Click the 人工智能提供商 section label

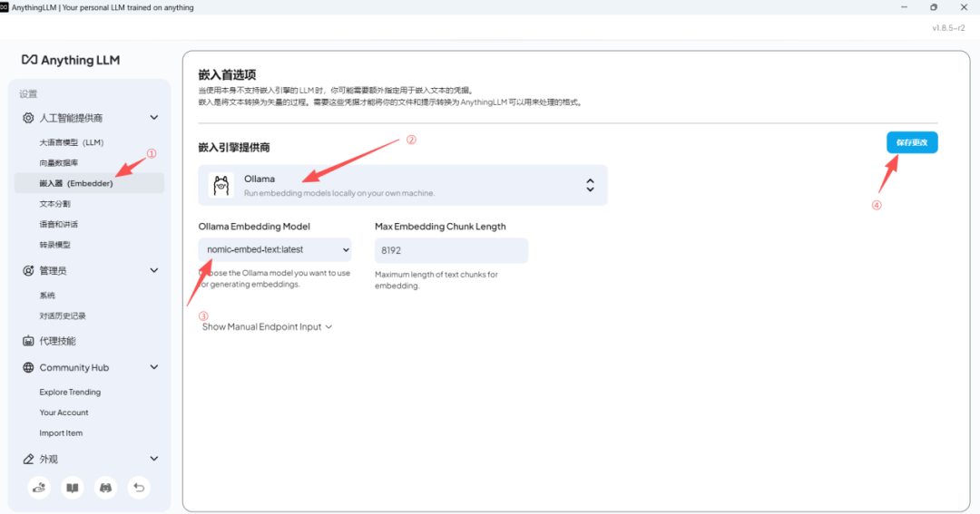pos(72,118)
